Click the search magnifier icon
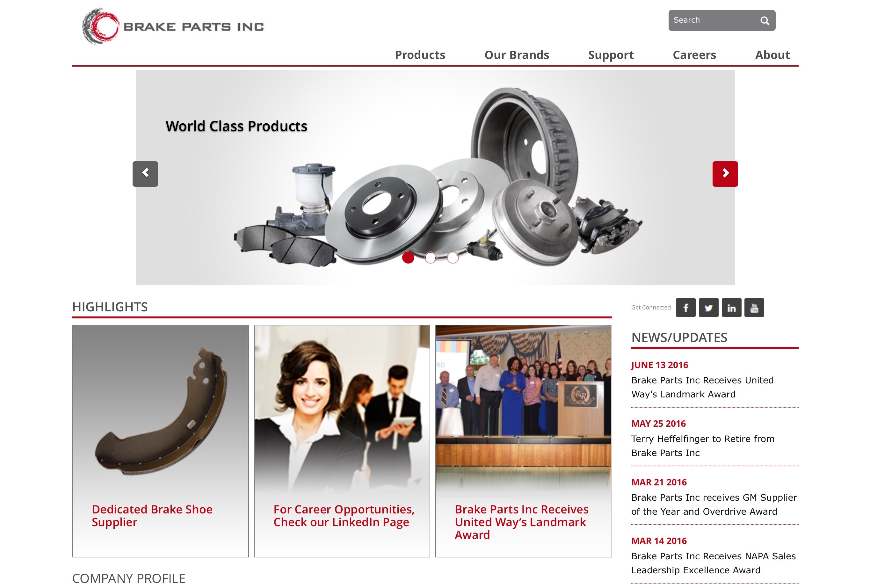 tap(765, 21)
